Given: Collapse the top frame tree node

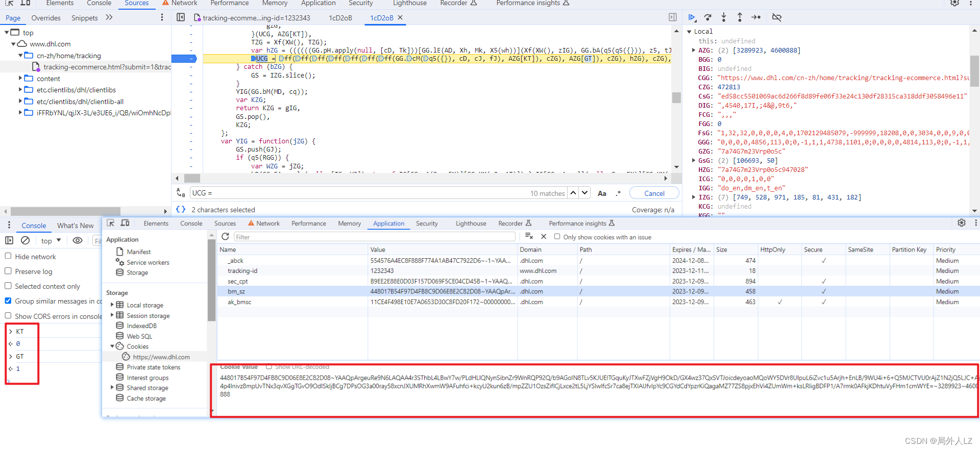Looking at the screenshot, I should [7, 33].
